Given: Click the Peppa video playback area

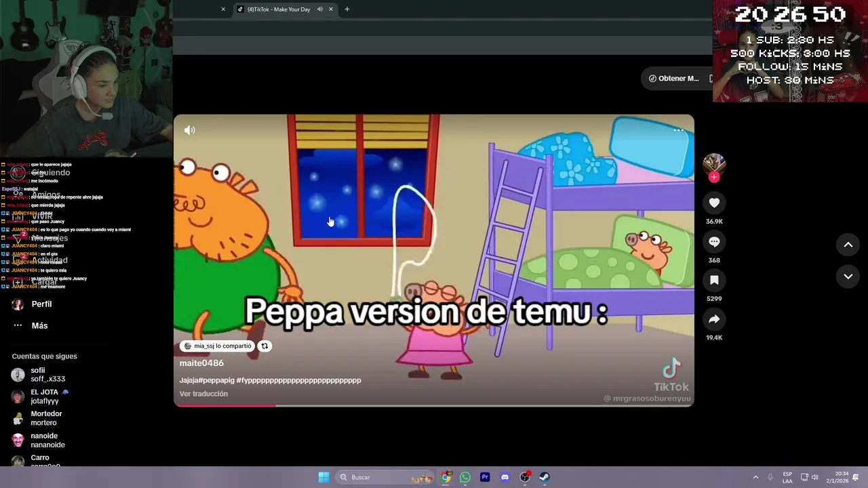Looking at the screenshot, I should [434, 260].
